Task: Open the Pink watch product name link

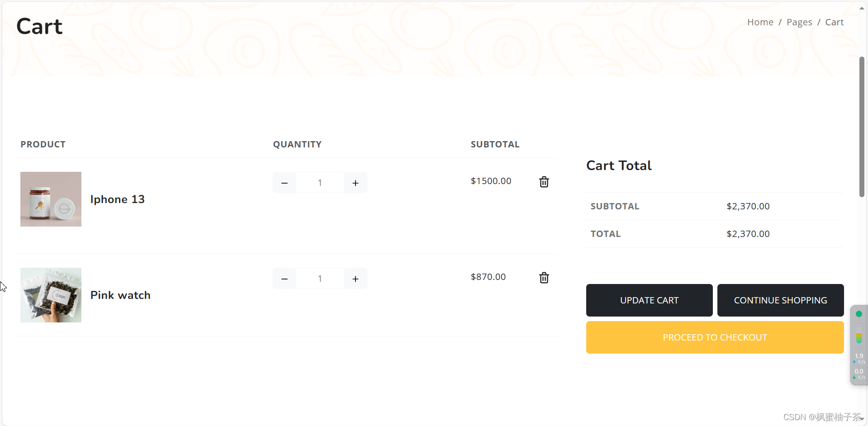Action: pyautogui.click(x=120, y=295)
